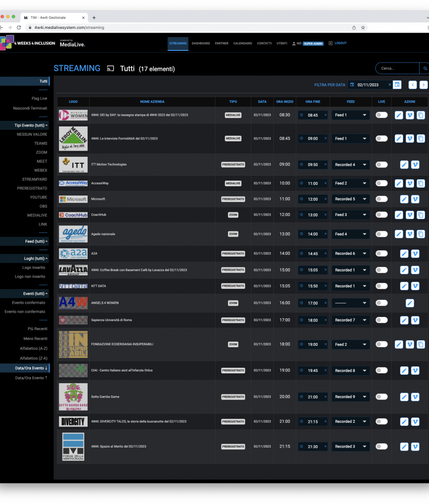The height and width of the screenshot is (504, 429).
Task: Open the Recorded 5 feed dropdown
Action: click(350, 199)
